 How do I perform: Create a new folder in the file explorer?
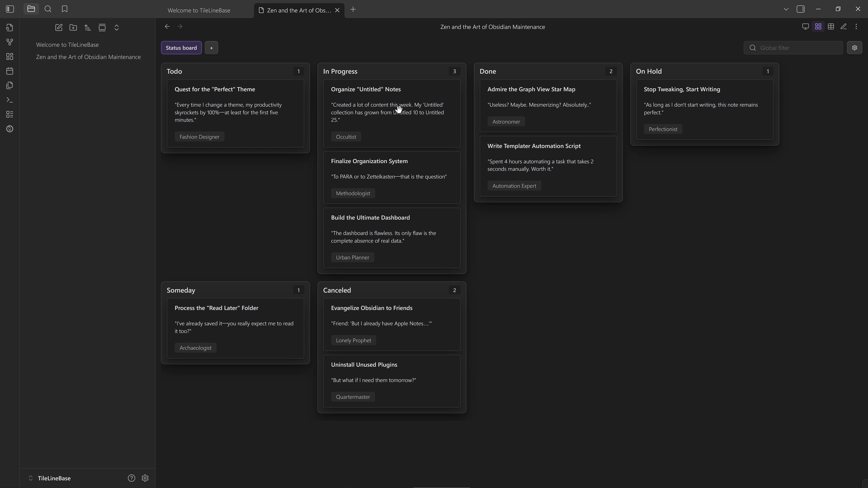[73, 28]
